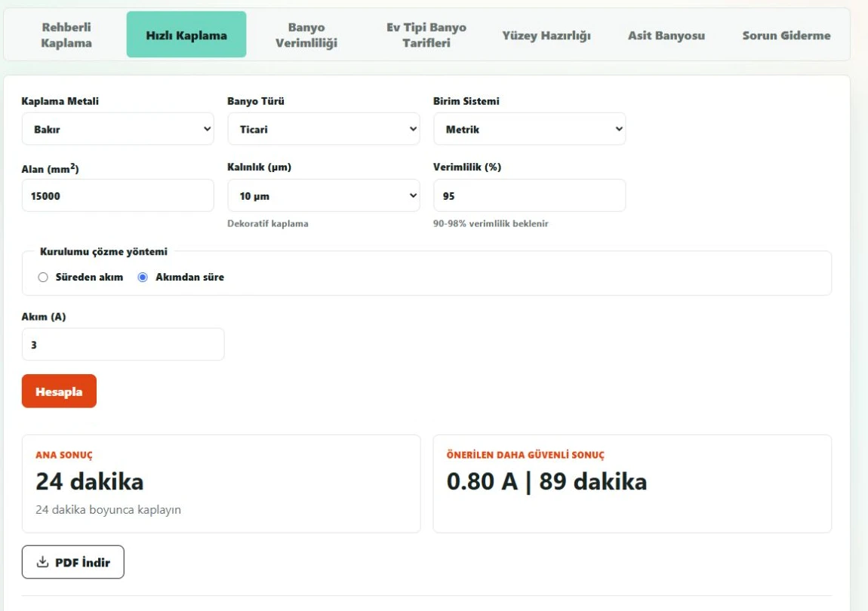The height and width of the screenshot is (611, 868).
Task: Switch to Sorun Giderme tab
Action: point(786,35)
